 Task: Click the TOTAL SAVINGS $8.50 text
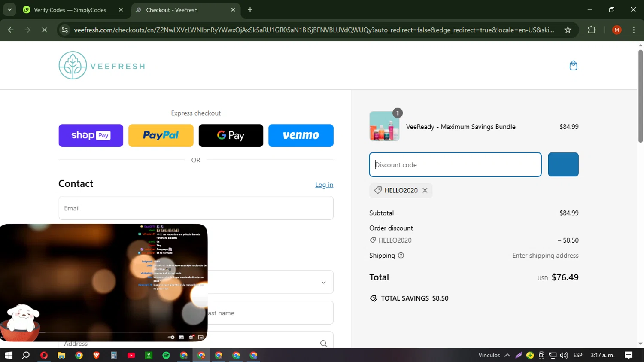(415, 298)
